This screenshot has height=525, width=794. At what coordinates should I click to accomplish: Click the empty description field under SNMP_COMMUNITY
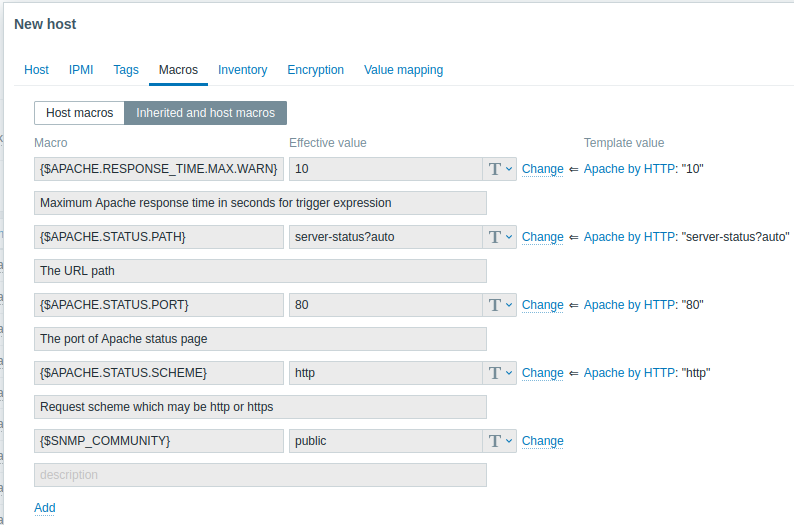click(260, 475)
